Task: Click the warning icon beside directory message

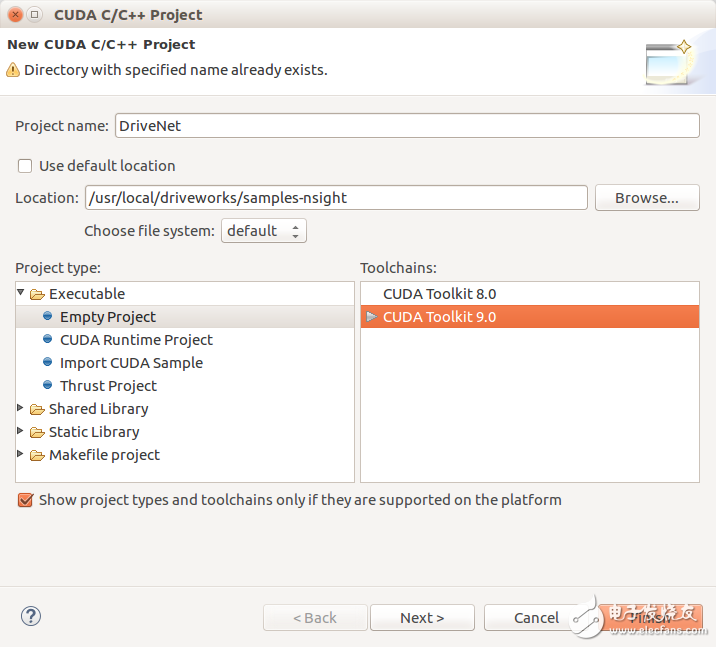Action: (x=13, y=70)
